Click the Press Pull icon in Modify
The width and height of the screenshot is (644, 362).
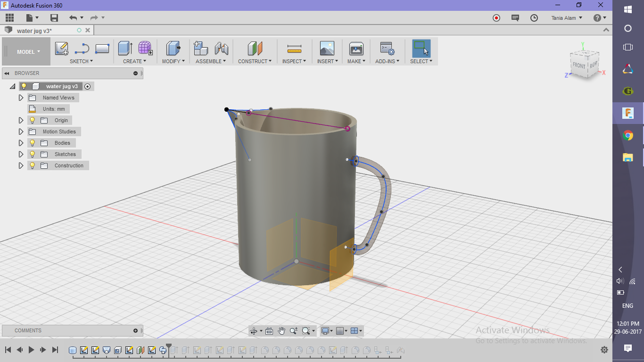[x=173, y=49]
